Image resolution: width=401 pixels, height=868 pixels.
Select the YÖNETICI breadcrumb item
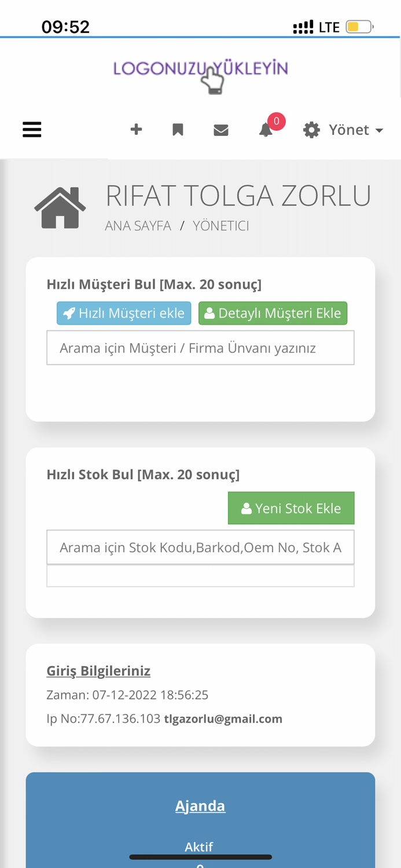coord(221,225)
